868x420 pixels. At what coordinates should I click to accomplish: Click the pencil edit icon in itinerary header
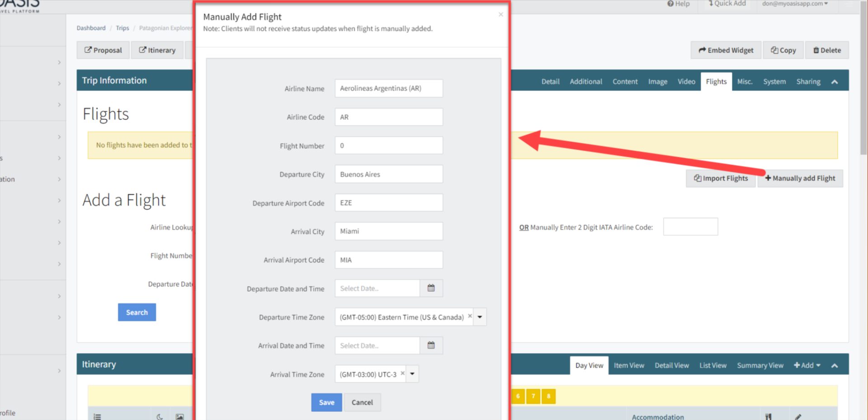(x=798, y=417)
